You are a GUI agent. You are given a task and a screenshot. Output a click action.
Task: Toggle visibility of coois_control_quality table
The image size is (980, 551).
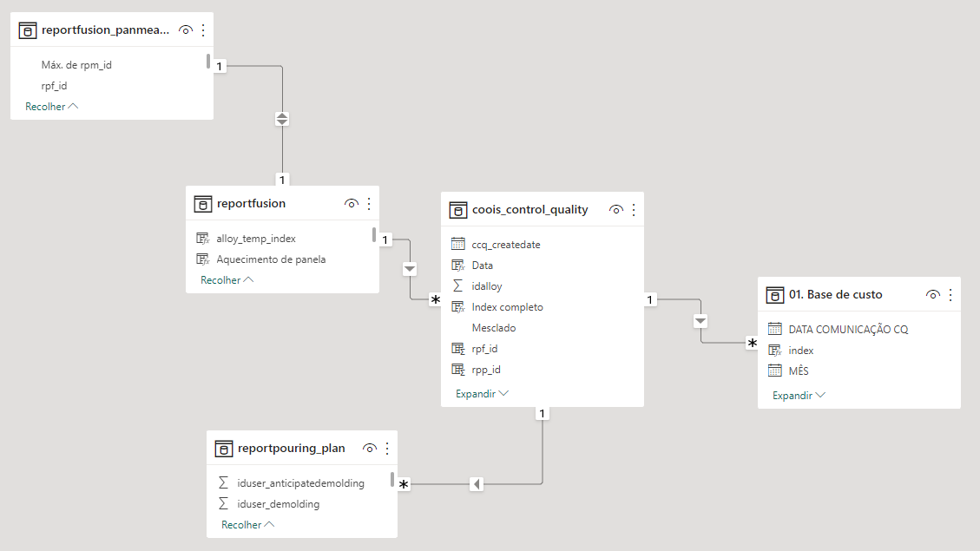pyautogui.click(x=616, y=210)
